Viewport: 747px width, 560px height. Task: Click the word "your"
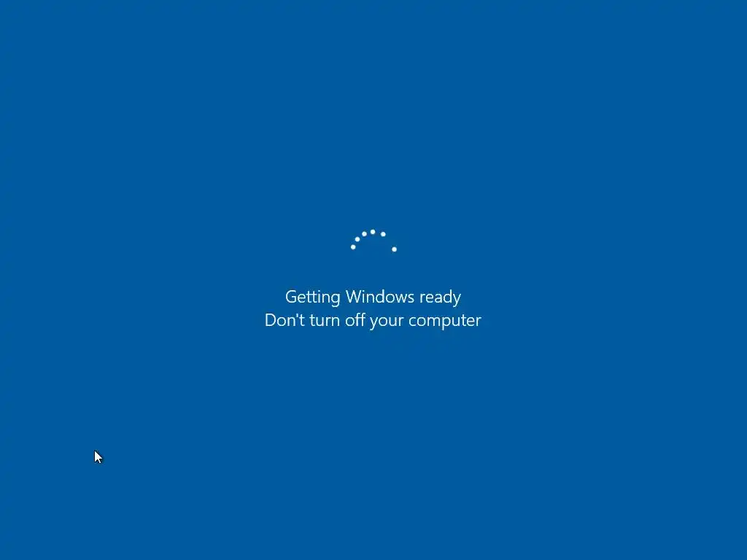pyautogui.click(x=387, y=322)
